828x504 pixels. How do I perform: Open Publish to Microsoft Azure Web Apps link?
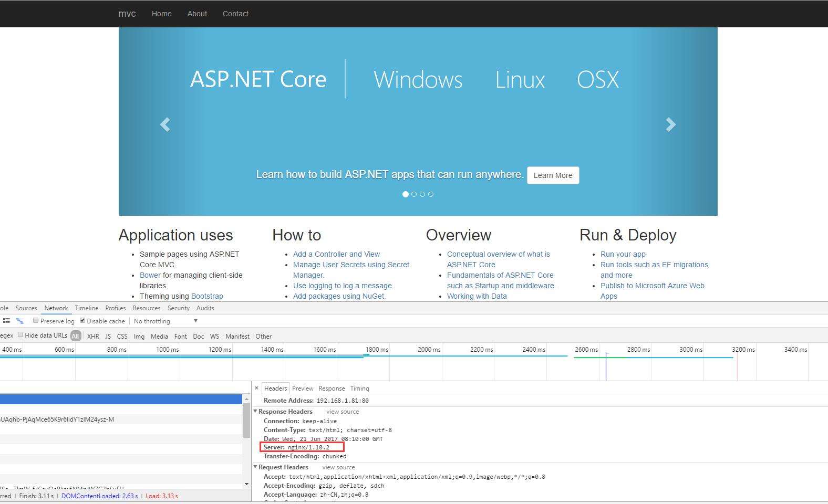[653, 291]
